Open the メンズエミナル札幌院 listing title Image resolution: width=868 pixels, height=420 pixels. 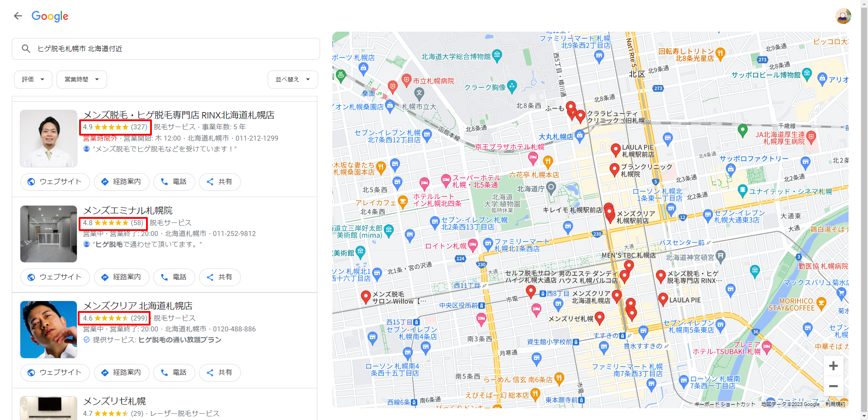point(128,211)
